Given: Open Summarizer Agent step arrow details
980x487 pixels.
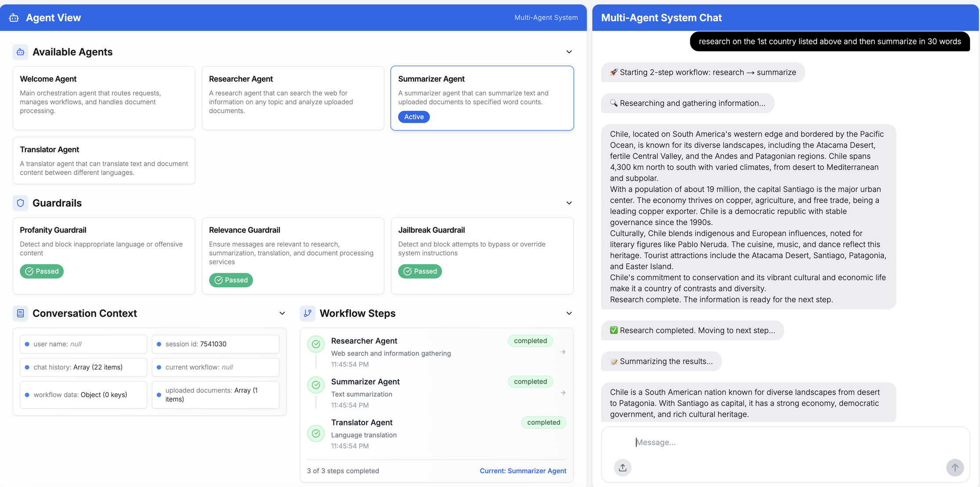Looking at the screenshot, I should point(563,393).
